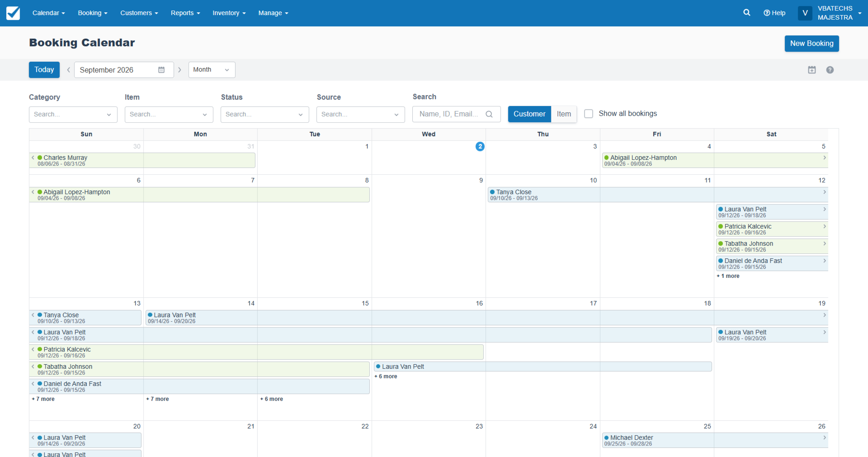Open Laura Van Pelt 09/19/26 - 09/20/26 booking
This screenshot has width=868, height=457.
click(x=772, y=335)
